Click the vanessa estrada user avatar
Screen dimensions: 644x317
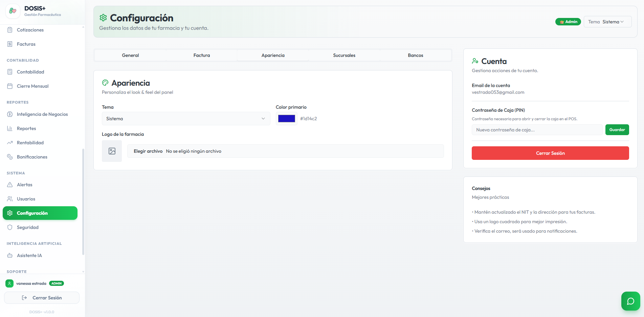click(x=9, y=283)
